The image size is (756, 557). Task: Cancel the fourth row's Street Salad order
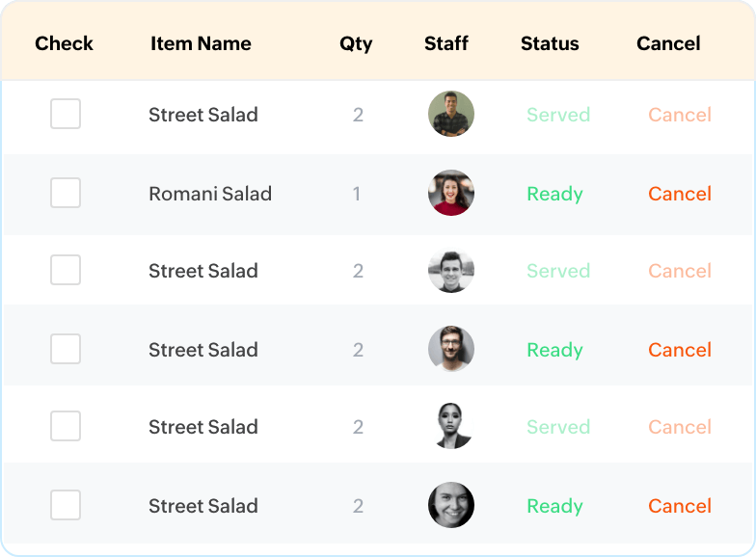click(680, 350)
